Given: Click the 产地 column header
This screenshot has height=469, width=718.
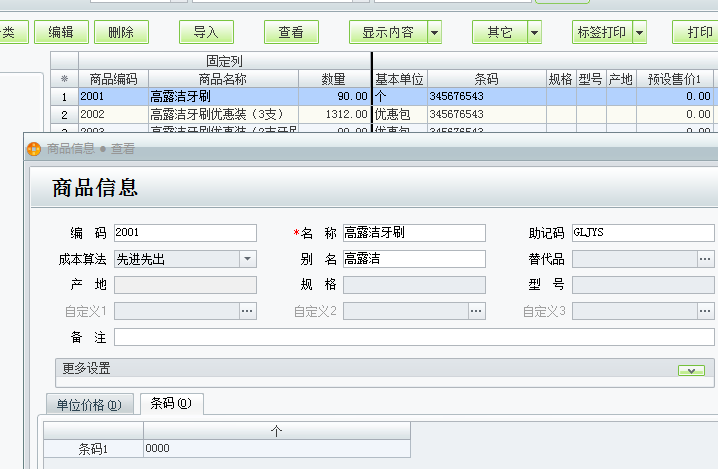Looking at the screenshot, I should pos(621,79).
